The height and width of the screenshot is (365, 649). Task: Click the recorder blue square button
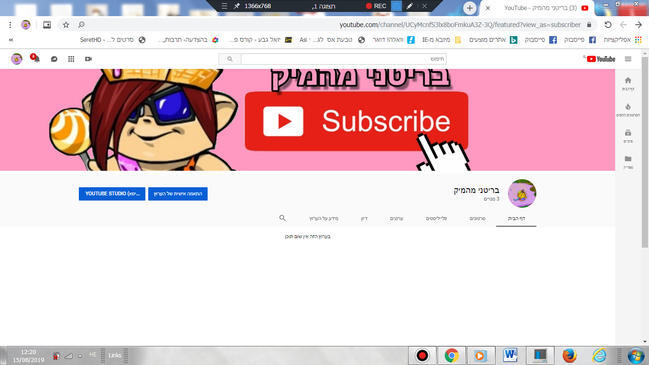coord(397,6)
